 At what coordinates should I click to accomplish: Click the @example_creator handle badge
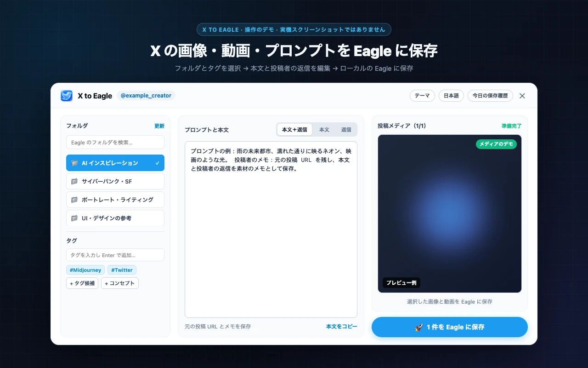click(146, 96)
